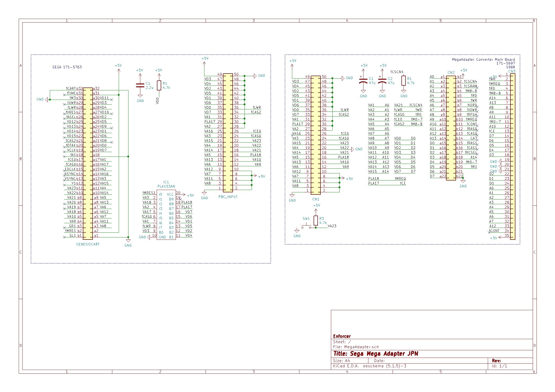
Task: Select the R1 resistor connected to VD0
Action: [x=159, y=85]
